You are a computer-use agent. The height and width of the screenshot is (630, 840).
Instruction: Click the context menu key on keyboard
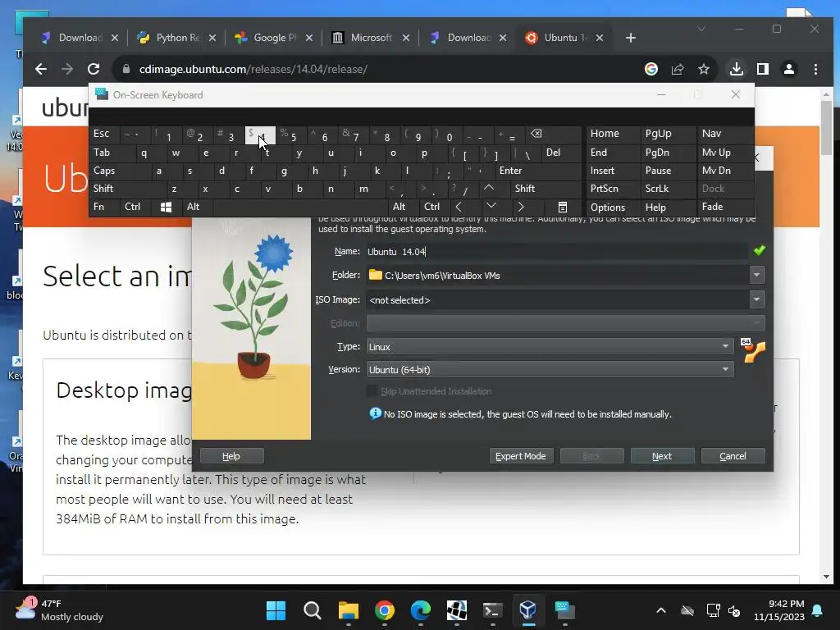[563, 208]
